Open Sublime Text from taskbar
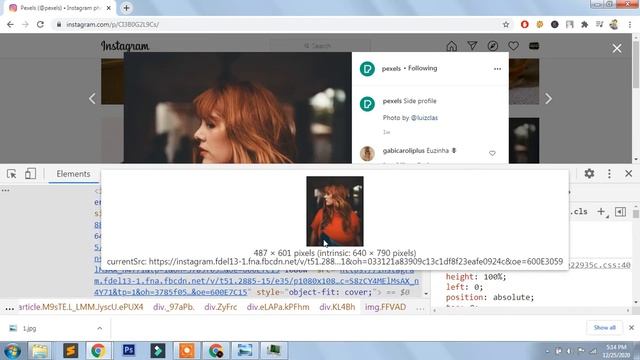The height and width of the screenshot is (360, 640). tap(70, 351)
